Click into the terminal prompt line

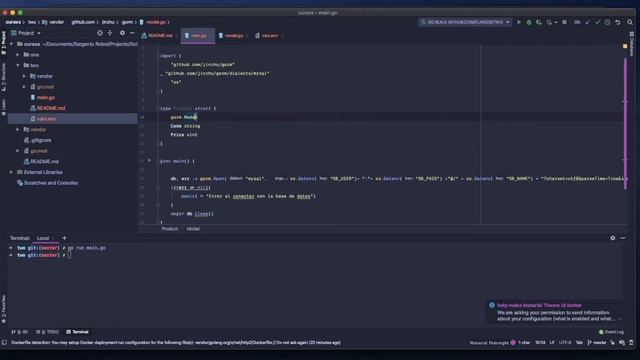[x=69, y=255]
